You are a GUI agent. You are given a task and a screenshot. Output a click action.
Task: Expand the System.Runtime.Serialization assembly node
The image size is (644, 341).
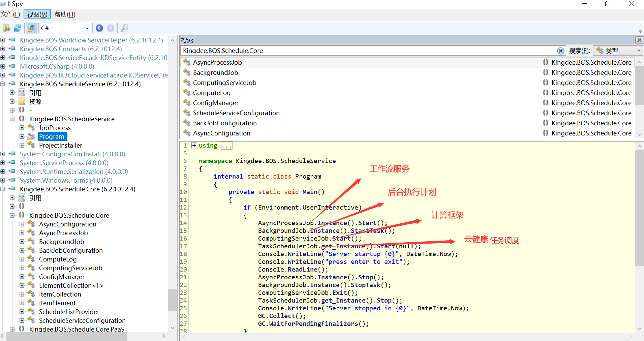tap(3, 172)
